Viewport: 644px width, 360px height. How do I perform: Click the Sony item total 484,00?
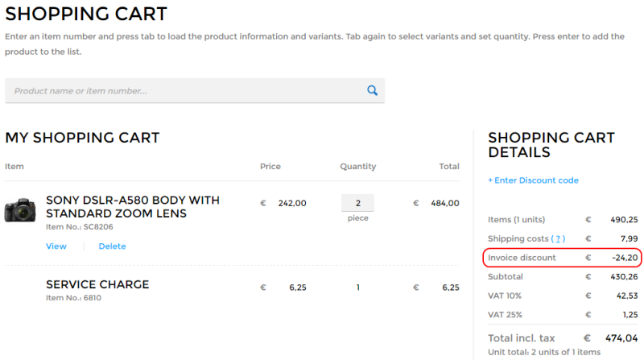(x=445, y=203)
